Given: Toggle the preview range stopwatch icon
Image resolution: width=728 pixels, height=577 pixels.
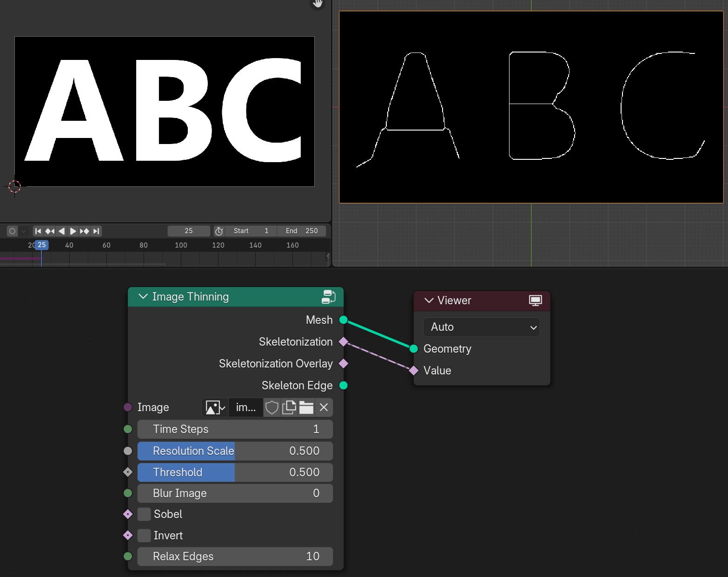Looking at the screenshot, I should [x=219, y=231].
